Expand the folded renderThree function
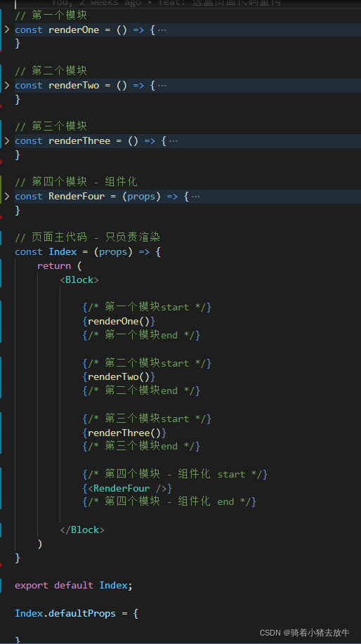This screenshot has height=644, width=361. pos(7,141)
